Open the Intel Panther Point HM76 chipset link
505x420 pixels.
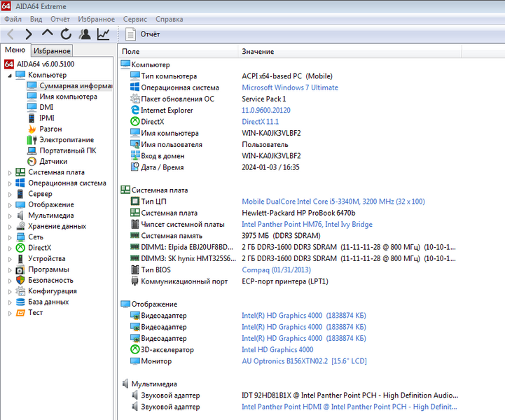307,224
